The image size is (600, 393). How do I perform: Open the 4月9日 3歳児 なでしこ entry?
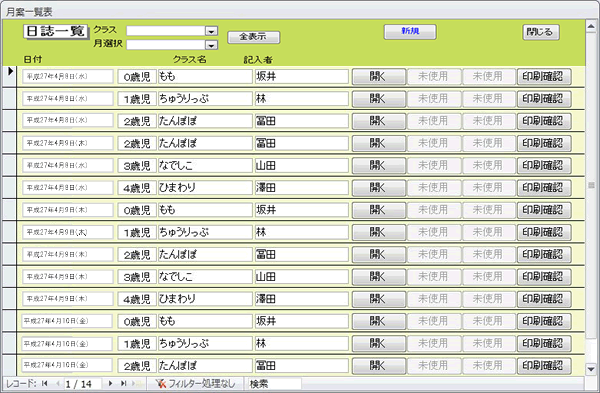click(379, 277)
